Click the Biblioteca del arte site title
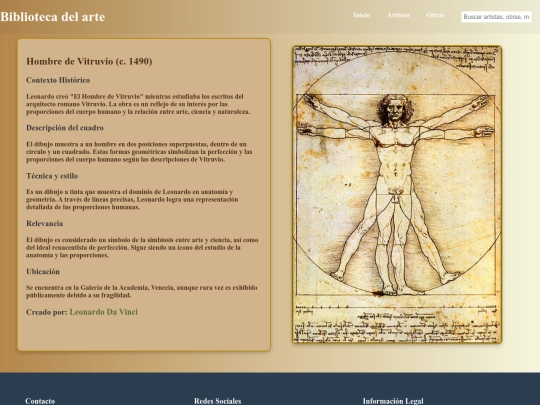540x405 pixels. coord(53,17)
